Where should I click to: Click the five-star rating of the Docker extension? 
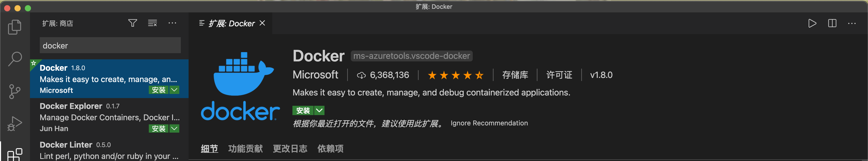click(455, 75)
